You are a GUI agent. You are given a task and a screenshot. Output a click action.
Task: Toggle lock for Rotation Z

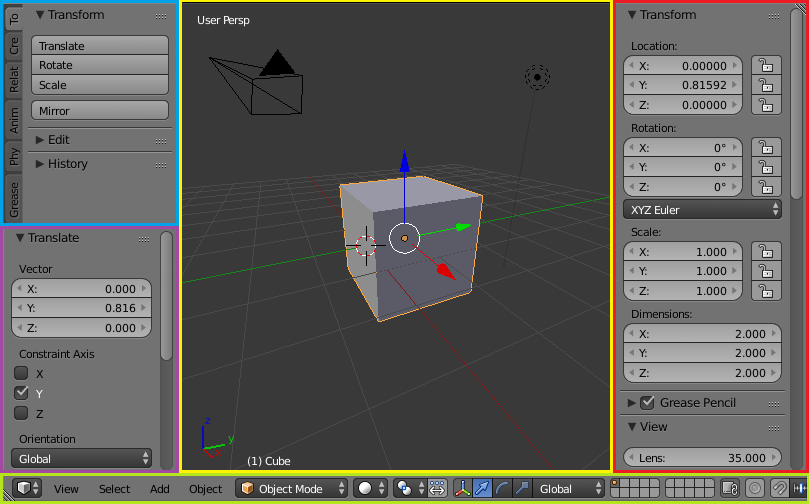click(x=766, y=187)
